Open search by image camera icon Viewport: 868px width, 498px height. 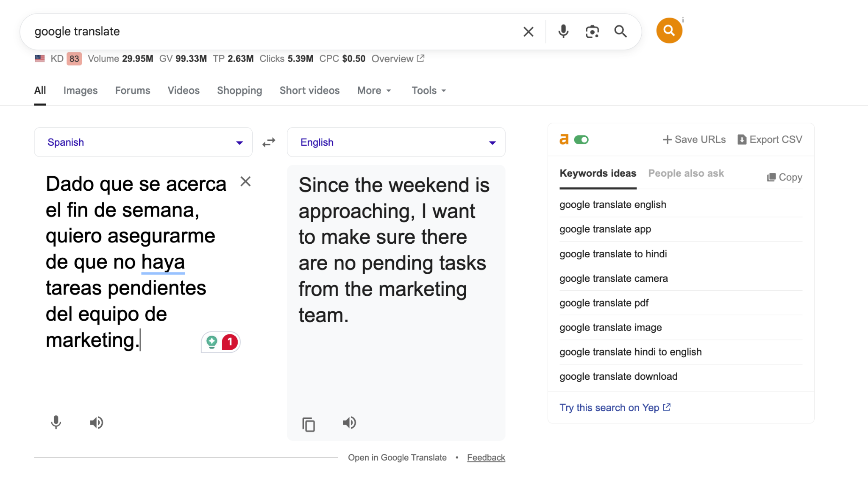click(592, 31)
